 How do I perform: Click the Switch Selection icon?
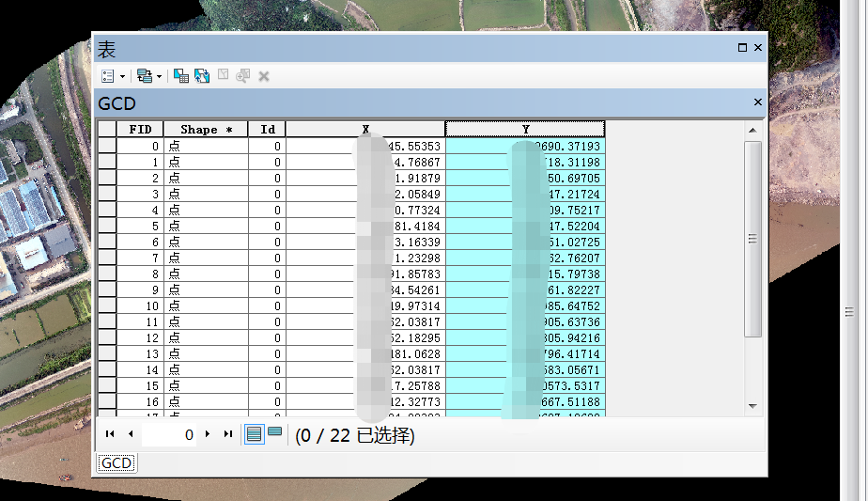(202, 75)
